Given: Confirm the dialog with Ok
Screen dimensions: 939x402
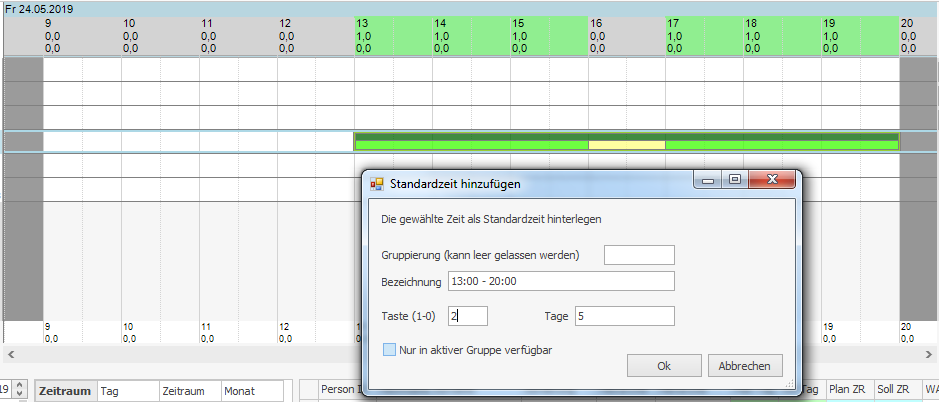Looking at the screenshot, I should tap(664, 366).
